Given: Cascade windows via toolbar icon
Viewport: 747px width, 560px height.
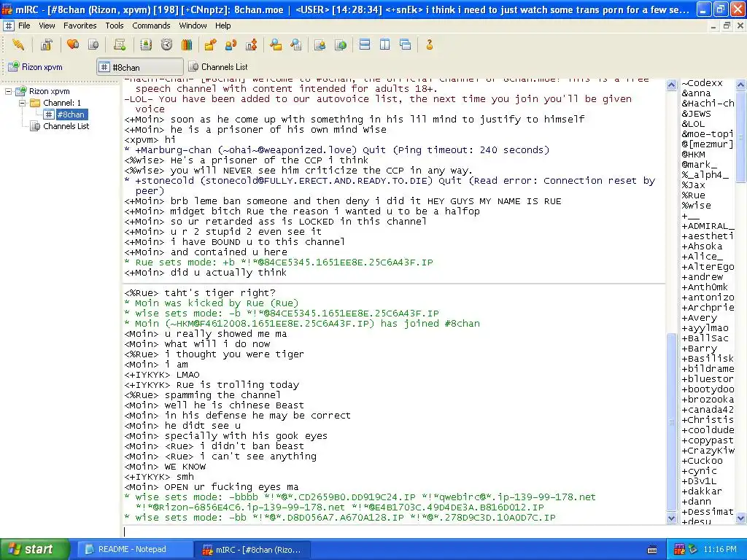Looking at the screenshot, I should (x=406, y=44).
